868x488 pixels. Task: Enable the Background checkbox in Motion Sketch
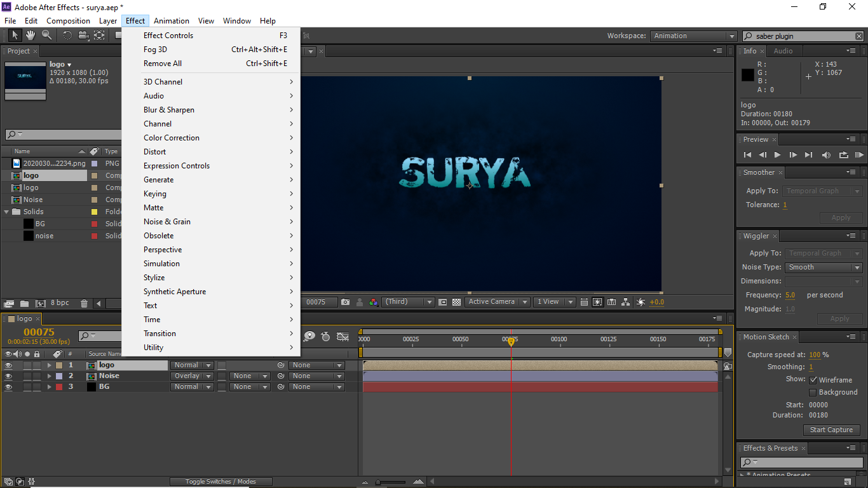[x=813, y=393]
